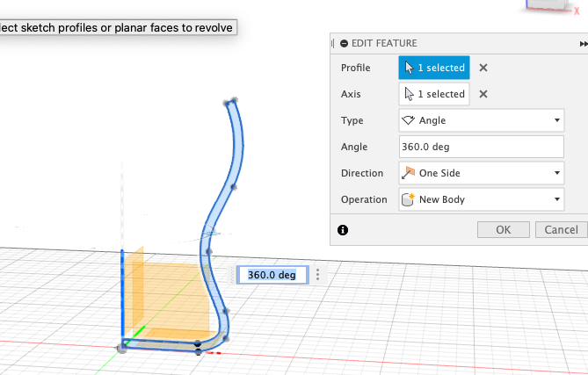
Task: Click the info icon in Edit Feature
Action: point(343,230)
